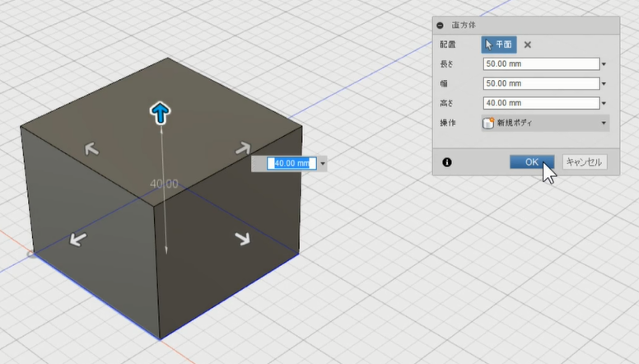Click the 高さ 40.00 mm input field

(541, 103)
